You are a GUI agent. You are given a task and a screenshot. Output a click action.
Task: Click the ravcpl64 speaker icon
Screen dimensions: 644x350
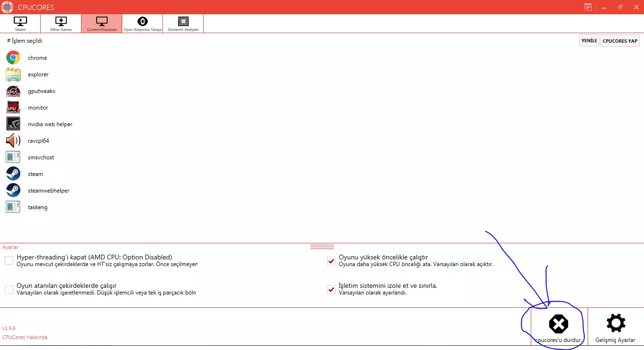[13, 141]
